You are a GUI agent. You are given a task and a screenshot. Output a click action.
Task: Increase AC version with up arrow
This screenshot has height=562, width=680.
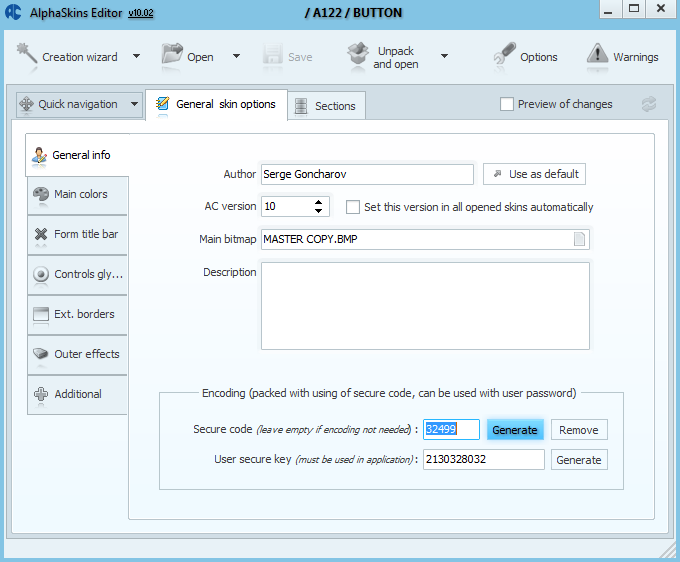click(318, 202)
